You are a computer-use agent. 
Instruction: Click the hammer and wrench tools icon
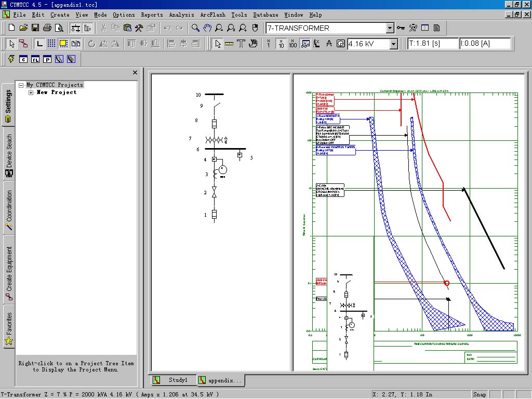139,28
